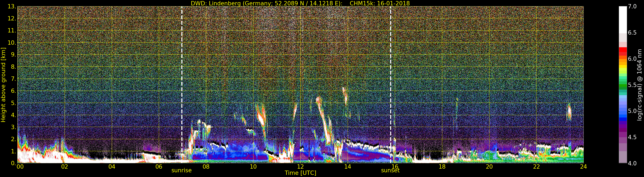Click the '3.' height tick label

(14, 127)
